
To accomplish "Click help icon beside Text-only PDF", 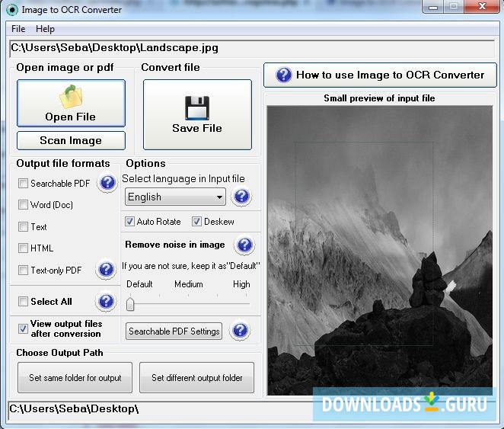I will tap(106, 269).
